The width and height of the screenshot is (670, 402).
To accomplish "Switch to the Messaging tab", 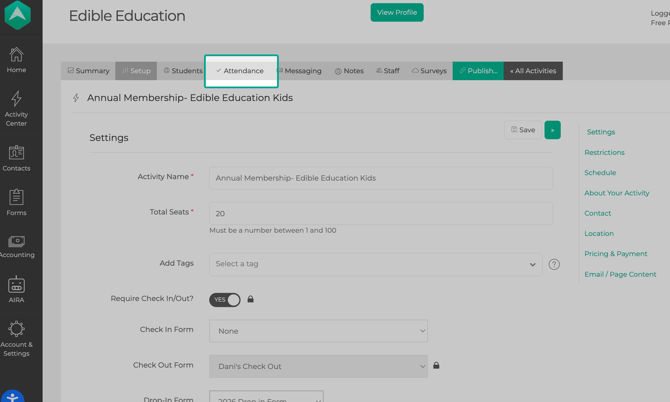I will (300, 71).
